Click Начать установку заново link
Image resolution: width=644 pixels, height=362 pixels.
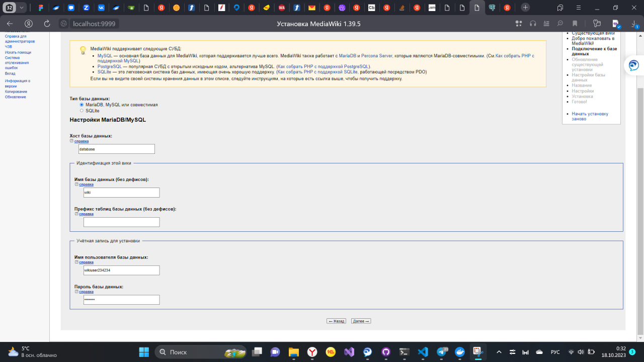pyautogui.click(x=590, y=116)
